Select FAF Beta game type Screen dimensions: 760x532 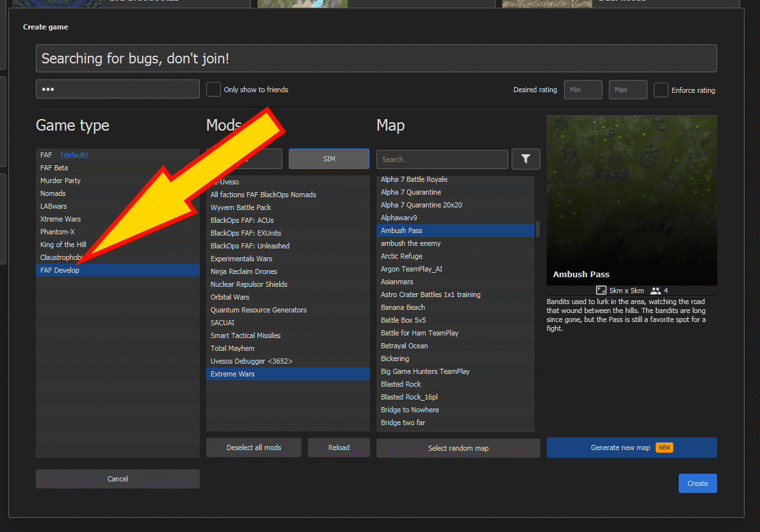point(118,168)
